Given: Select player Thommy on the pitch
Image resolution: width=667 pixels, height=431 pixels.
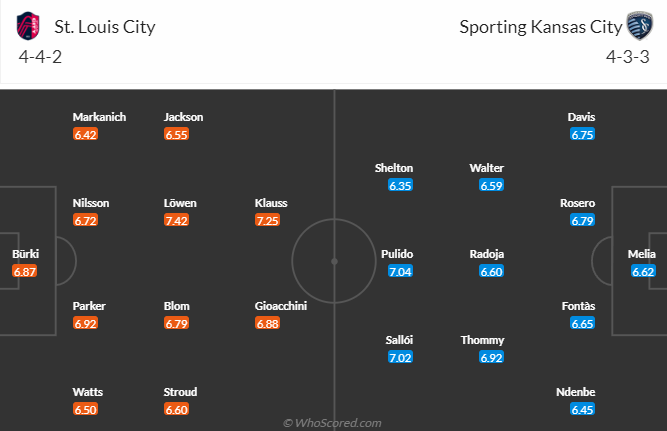Looking at the screenshot, I should 482,340.
